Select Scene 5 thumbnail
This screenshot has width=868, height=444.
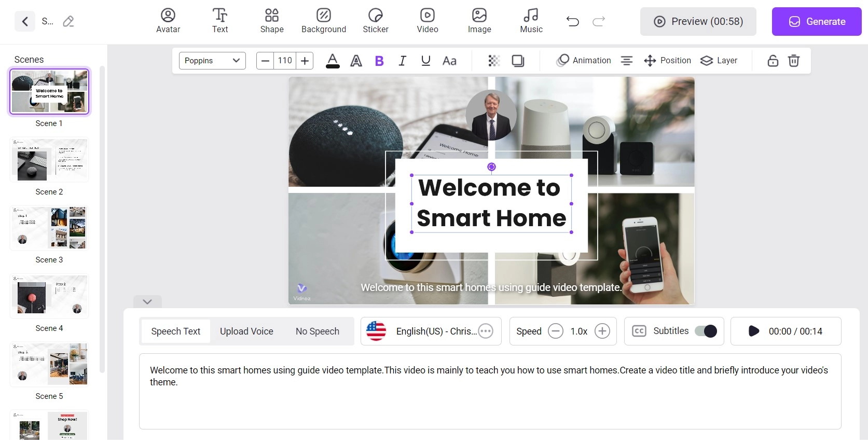point(49,364)
